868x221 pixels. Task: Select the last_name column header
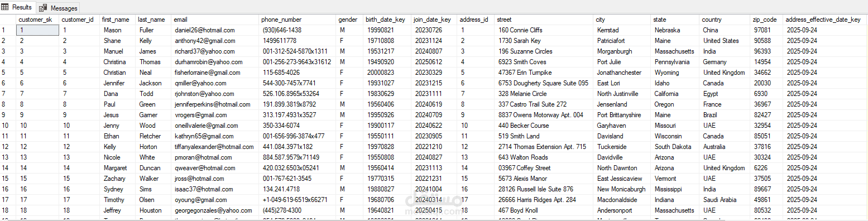coord(154,20)
